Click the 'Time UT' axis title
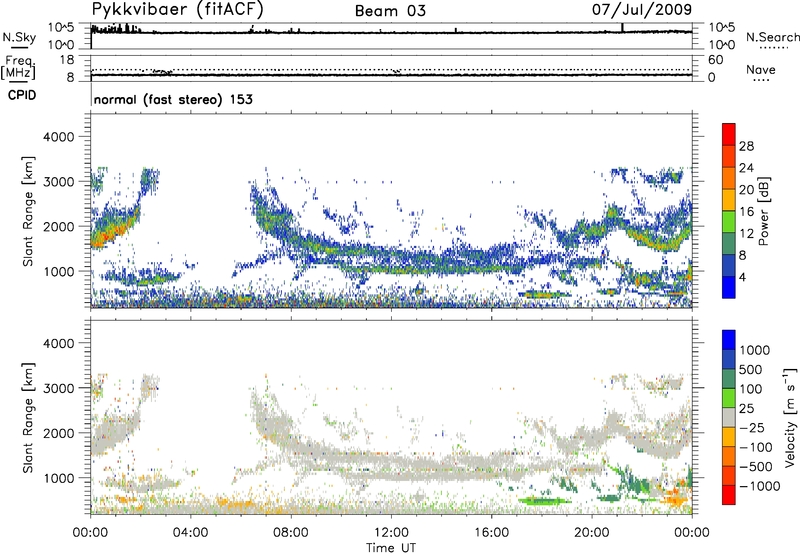Viewport: 800px width, 554px height. (391, 548)
